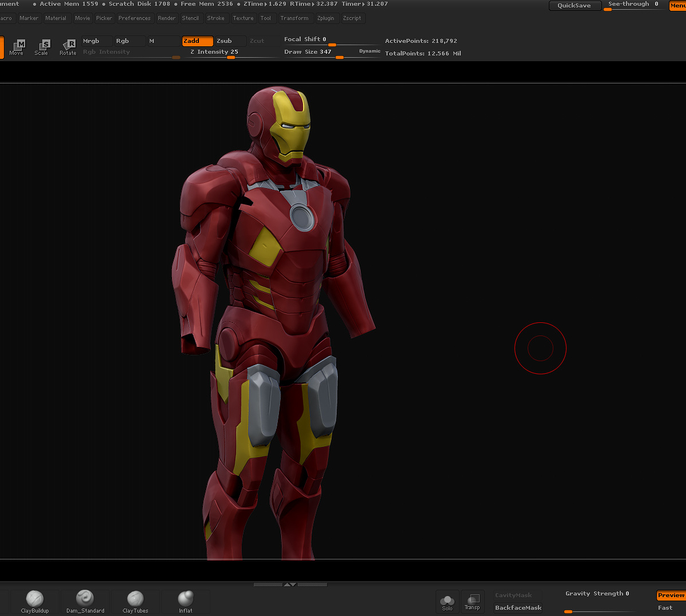Select the Move transform tool
Viewport: 686px width, 616px height.
[x=18, y=47]
